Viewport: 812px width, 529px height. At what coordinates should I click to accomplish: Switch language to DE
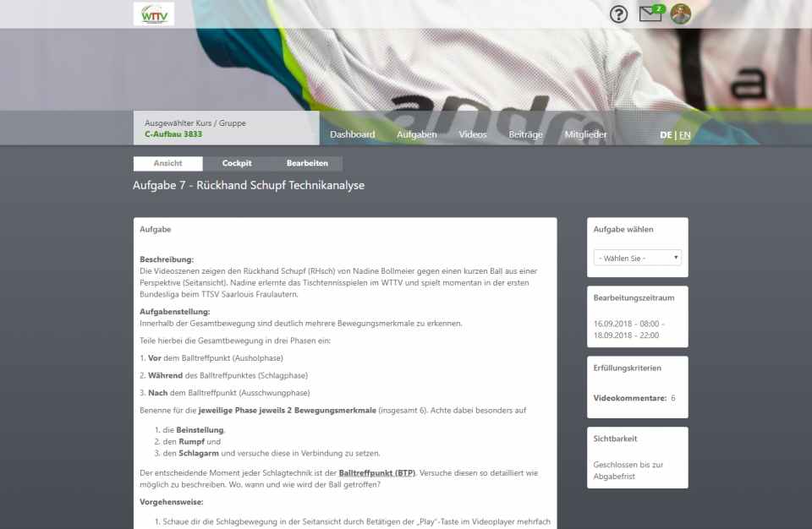coord(666,135)
